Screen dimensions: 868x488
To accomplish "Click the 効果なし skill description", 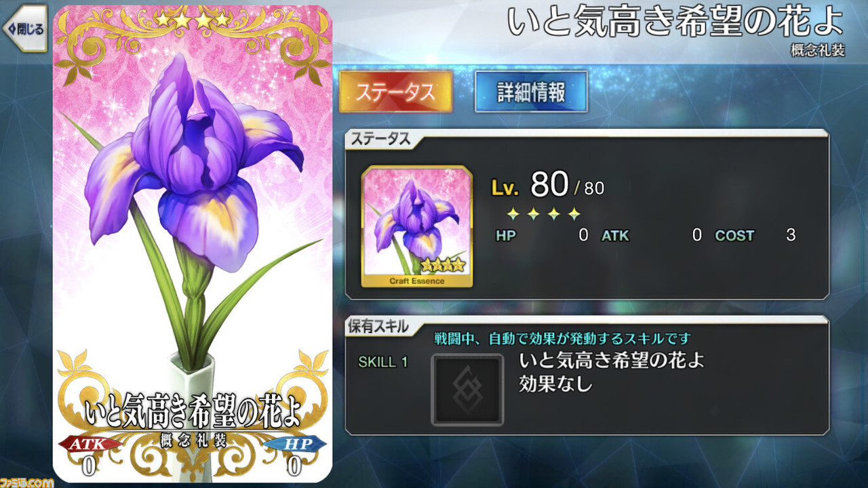I will pyautogui.click(x=555, y=384).
